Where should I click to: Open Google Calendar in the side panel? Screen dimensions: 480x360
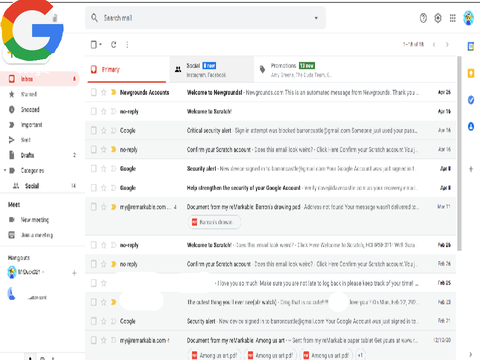pos(471,46)
